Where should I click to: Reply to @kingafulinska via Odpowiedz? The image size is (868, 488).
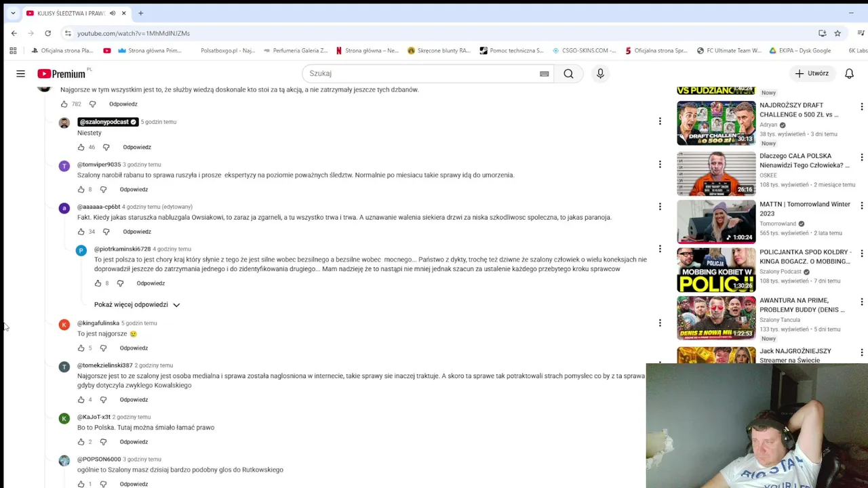pyautogui.click(x=134, y=348)
